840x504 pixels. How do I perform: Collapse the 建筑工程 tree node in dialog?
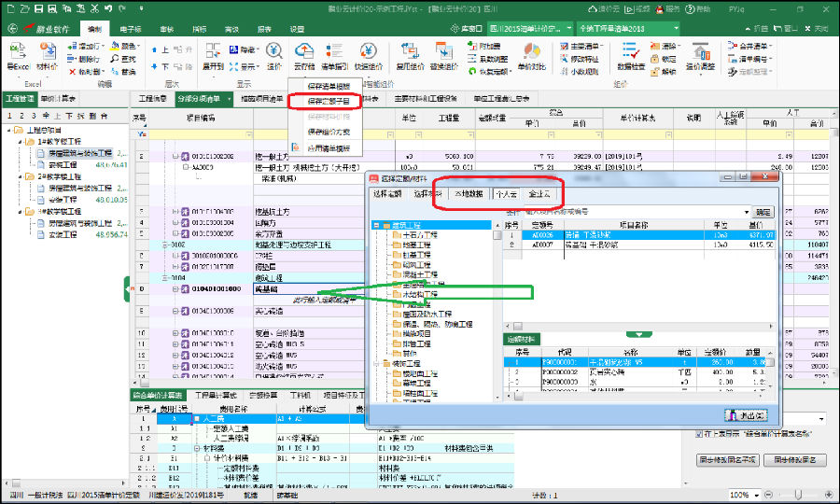coord(376,225)
